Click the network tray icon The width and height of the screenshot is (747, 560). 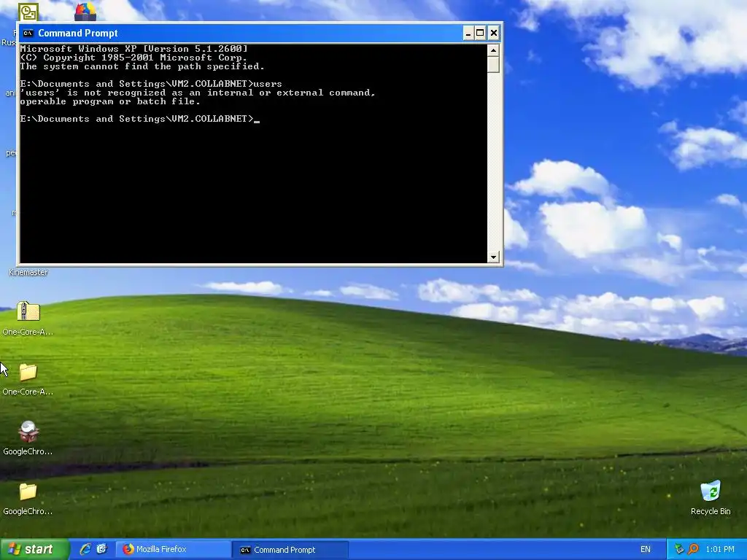[x=679, y=549]
